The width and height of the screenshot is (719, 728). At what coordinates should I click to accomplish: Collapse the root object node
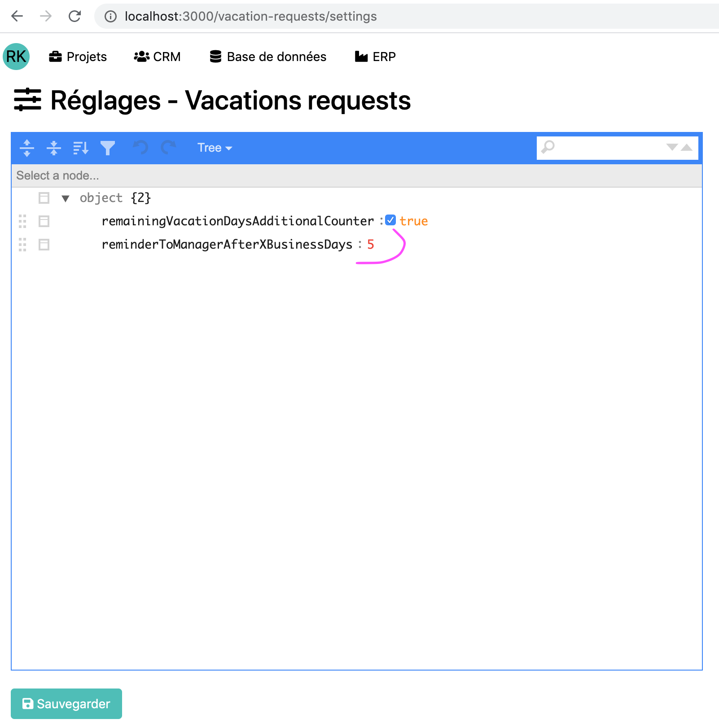(66, 198)
